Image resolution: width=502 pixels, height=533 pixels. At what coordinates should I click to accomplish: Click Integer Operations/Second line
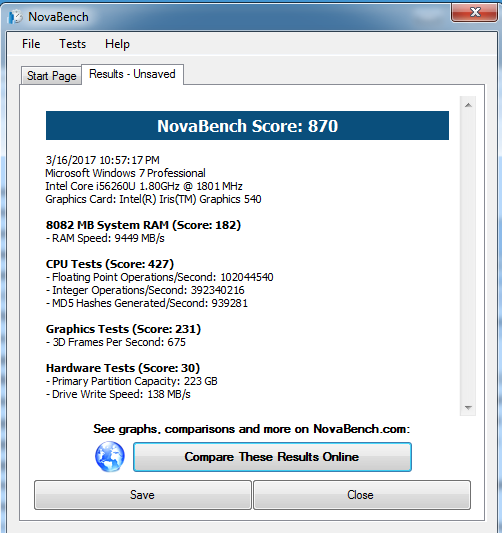(x=145, y=290)
